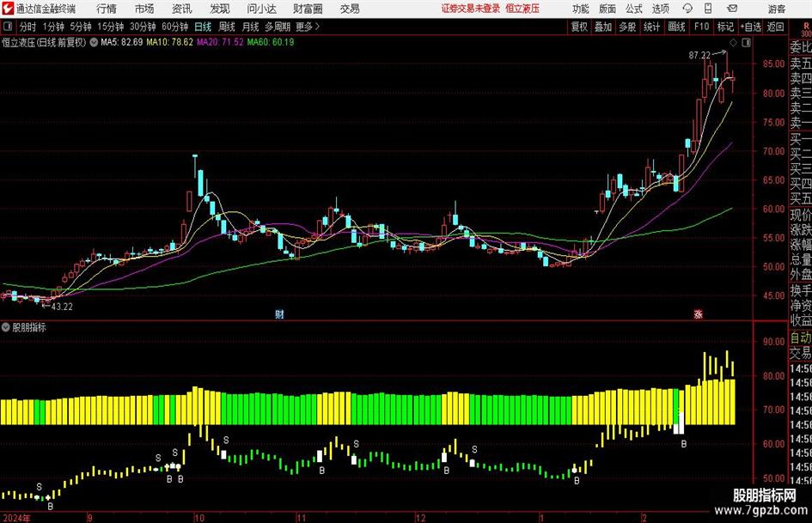Click the 通达信 red logo icon

(8, 9)
